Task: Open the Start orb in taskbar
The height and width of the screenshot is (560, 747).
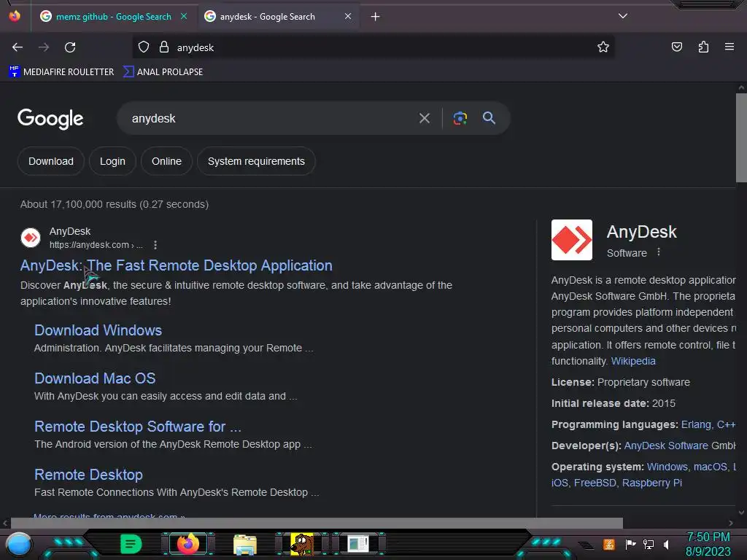Action: click(19, 544)
